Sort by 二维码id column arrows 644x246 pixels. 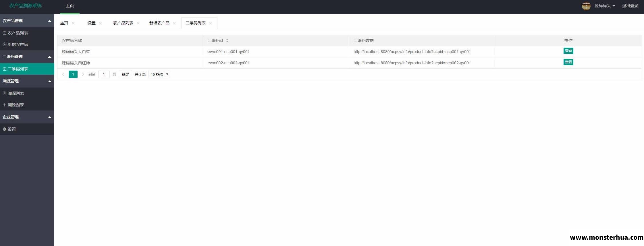pyautogui.click(x=227, y=40)
